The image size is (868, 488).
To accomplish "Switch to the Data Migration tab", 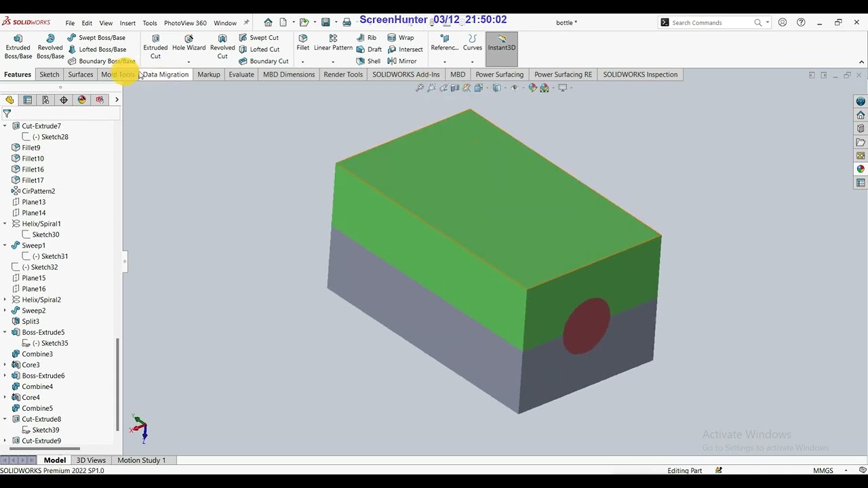I will click(x=165, y=75).
